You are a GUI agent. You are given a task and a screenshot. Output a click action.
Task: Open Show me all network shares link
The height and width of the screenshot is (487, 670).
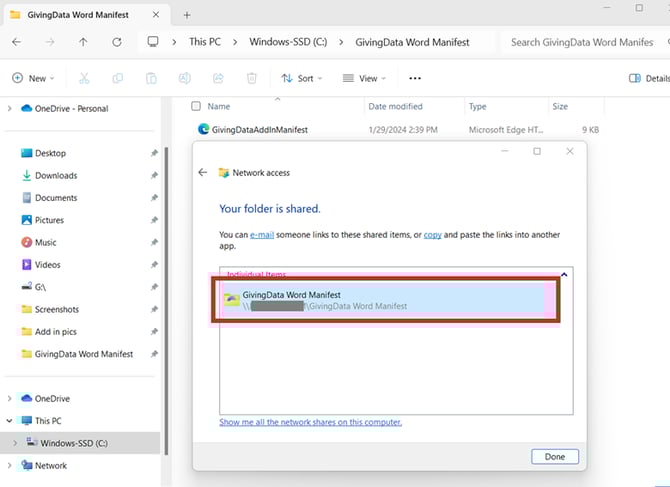click(311, 422)
